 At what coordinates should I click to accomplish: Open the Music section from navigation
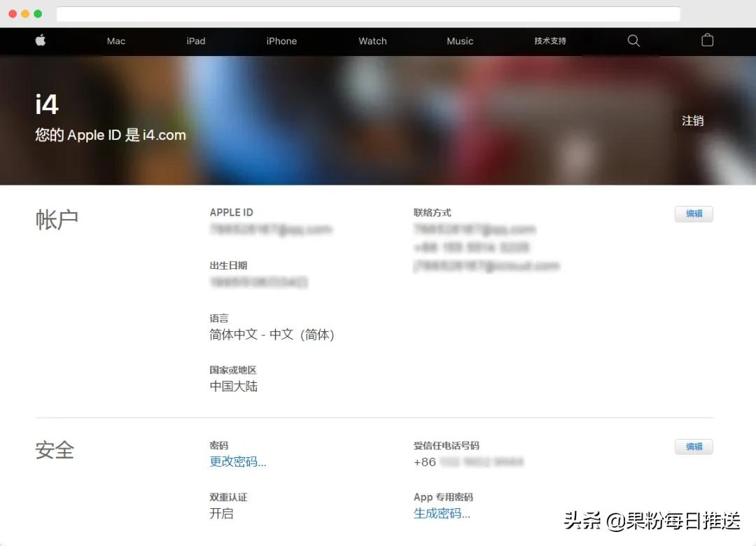pyautogui.click(x=459, y=41)
